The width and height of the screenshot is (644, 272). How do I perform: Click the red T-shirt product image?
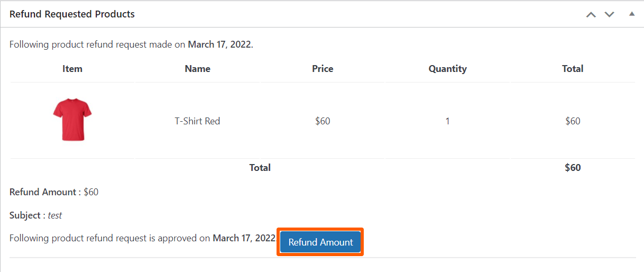[72, 120]
